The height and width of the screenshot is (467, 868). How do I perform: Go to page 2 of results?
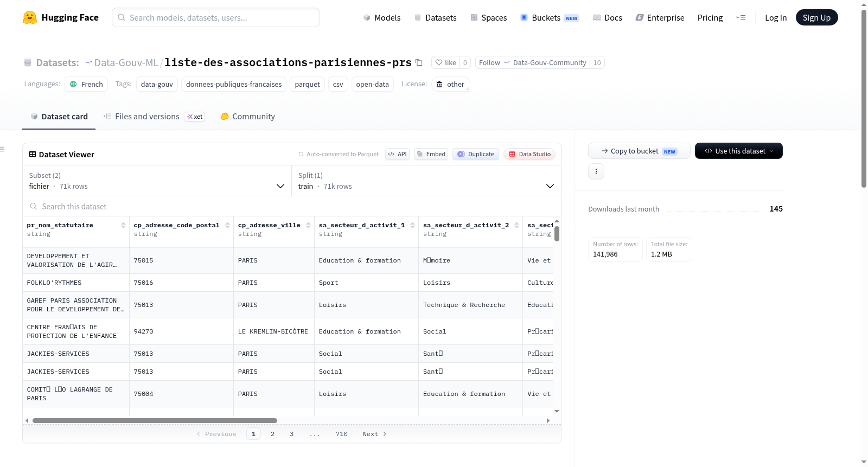pos(272,434)
